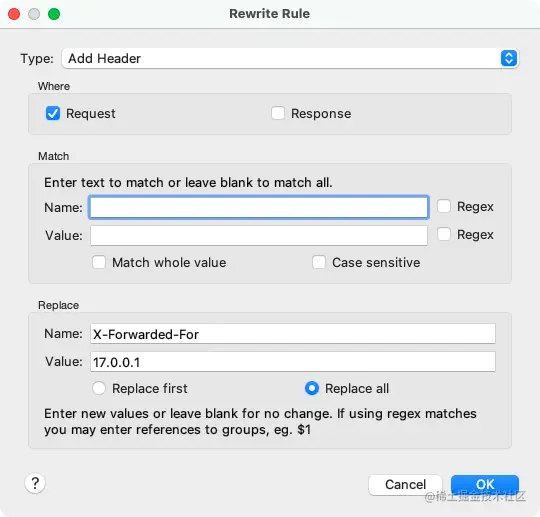Tick the Case sensitive checkbox
The width and height of the screenshot is (540, 517).
(319, 262)
